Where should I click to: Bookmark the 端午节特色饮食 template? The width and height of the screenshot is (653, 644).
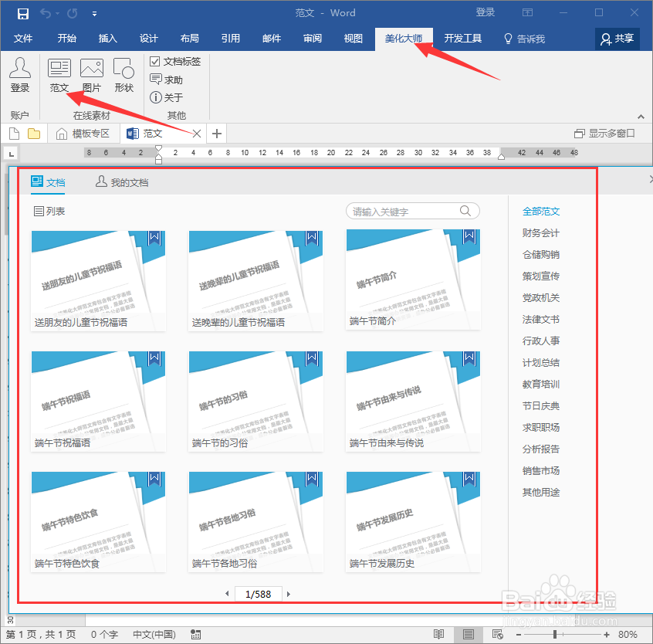tap(154, 479)
